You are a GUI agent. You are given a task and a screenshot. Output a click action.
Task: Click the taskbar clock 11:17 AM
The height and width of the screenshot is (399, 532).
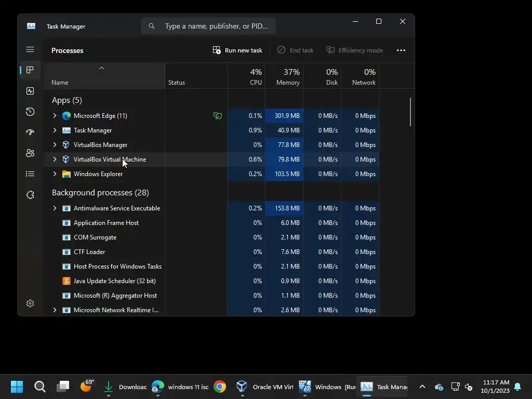495,387
